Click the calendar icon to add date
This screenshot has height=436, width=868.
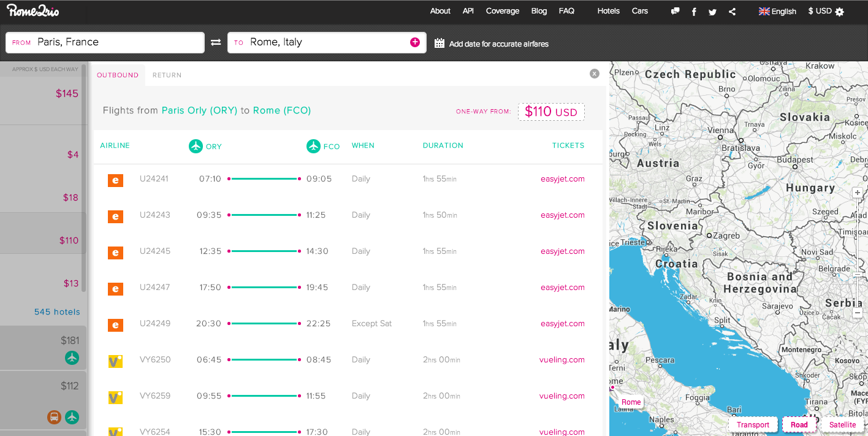point(439,43)
